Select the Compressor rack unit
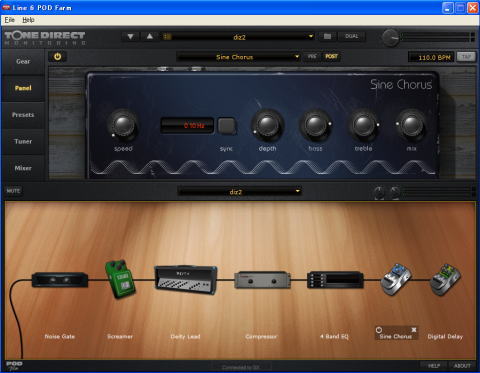This screenshot has width=480, height=373. pyautogui.click(x=262, y=280)
